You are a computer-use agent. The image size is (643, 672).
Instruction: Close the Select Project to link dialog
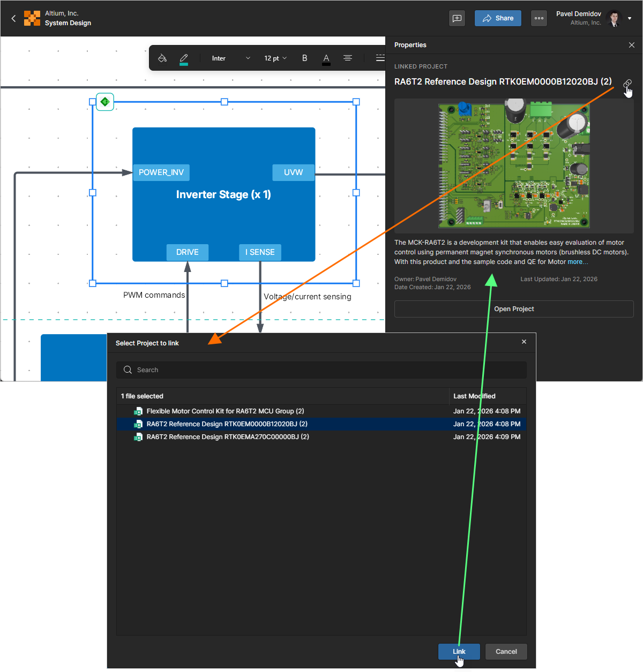pos(524,342)
